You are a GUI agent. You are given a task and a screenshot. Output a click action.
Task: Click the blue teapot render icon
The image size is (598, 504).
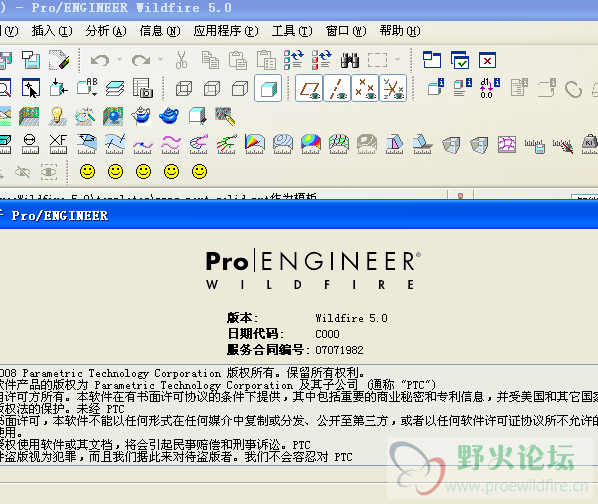coord(169,116)
